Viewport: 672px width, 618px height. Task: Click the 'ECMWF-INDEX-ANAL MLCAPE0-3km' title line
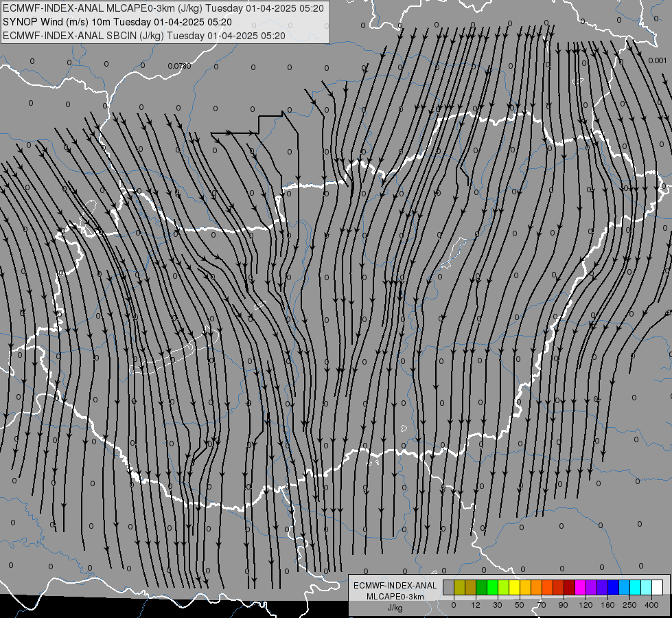point(163,8)
